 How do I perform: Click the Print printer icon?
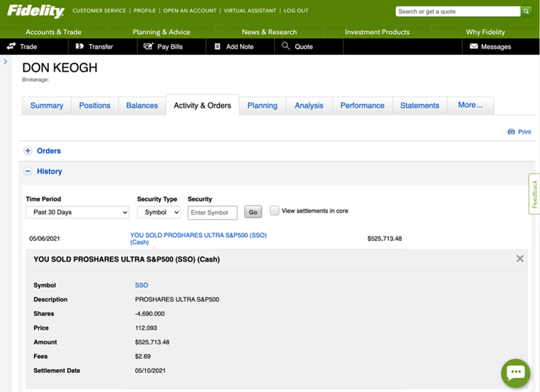click(x=511, y=132)
